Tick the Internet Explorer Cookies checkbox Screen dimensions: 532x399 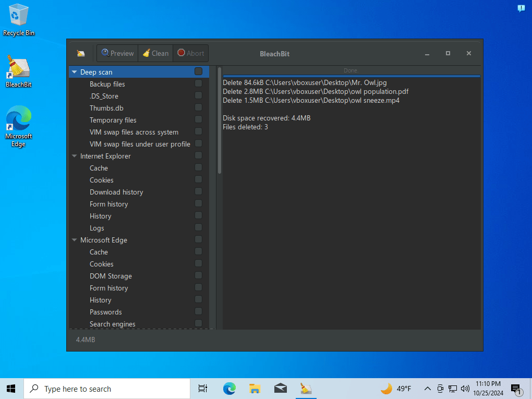(x=198, y=179)
